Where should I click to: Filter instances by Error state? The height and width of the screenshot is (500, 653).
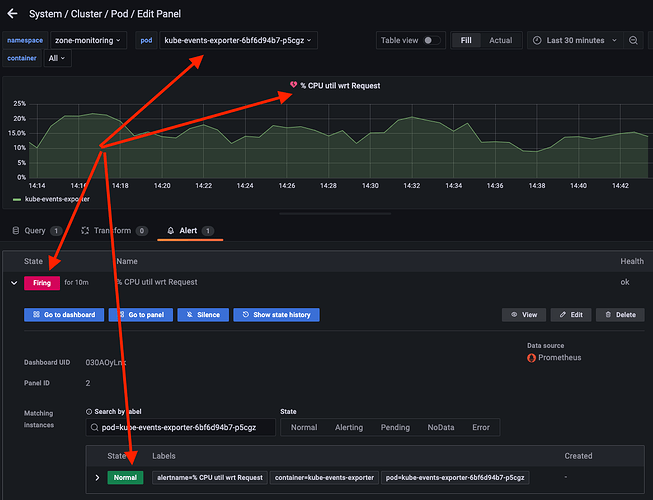481,428
